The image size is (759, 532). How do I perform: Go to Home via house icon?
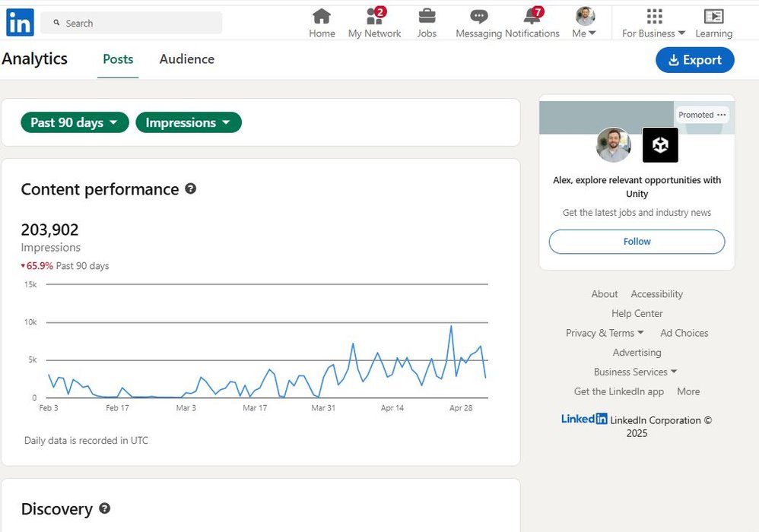(x=322, y=16)
